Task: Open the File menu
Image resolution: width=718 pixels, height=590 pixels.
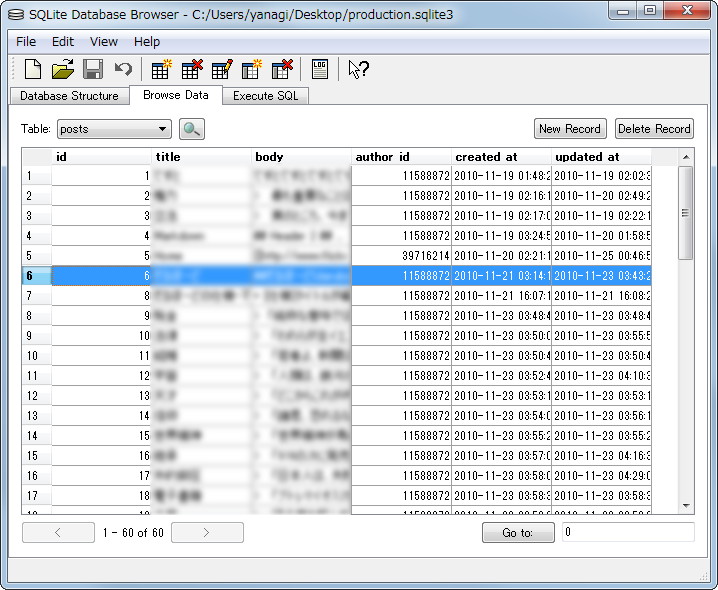Action: 26,42
